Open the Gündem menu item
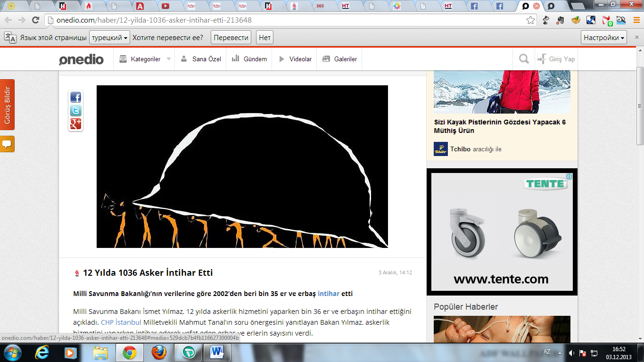Viewport: 644px width, 362px height. 249,59
